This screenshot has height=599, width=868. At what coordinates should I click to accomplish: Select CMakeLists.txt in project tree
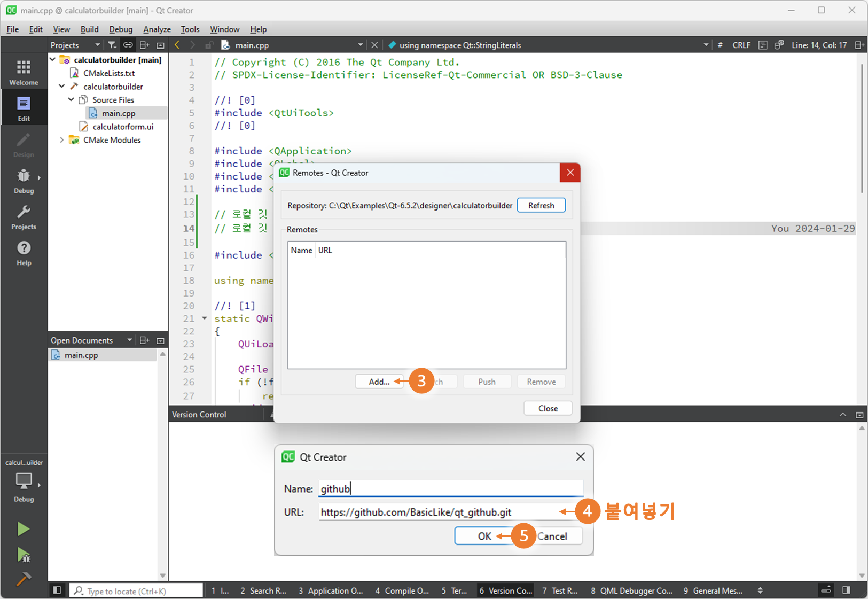[x=108, y=73]
